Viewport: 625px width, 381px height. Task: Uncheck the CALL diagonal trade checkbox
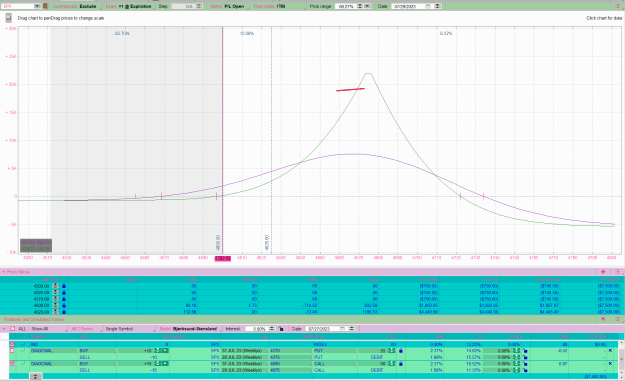pyautogui.click(x=12, y=363)
